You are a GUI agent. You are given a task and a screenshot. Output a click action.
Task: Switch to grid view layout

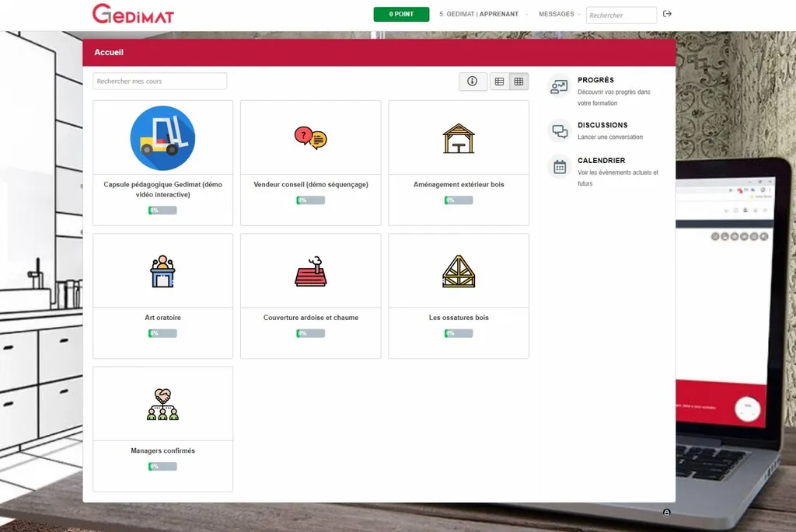tap(518, 82)
